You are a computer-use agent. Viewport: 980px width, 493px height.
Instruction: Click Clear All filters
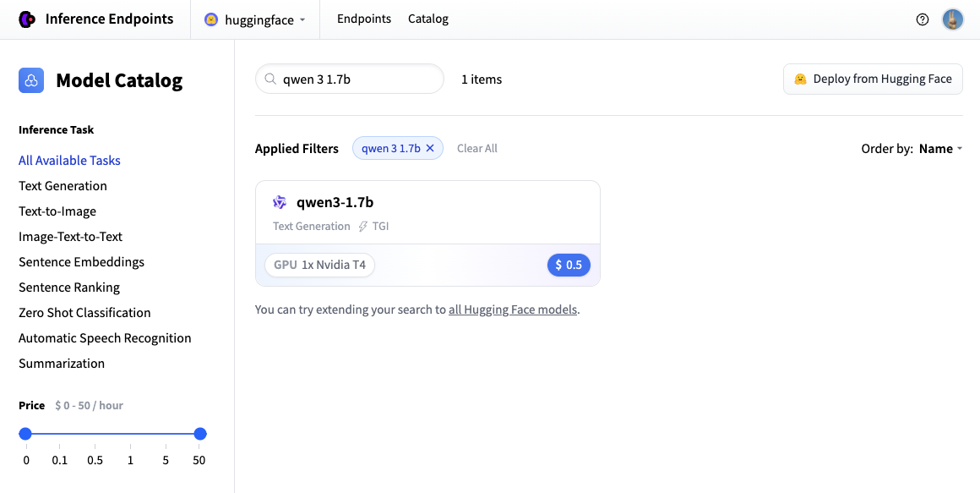click(476, 148)
